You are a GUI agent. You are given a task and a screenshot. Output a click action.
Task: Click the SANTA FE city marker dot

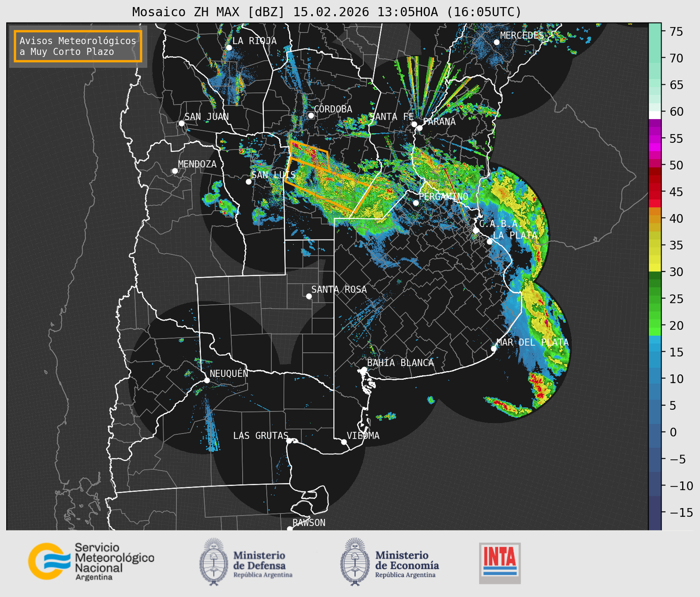pyautogui.click(x=414, y=124)
